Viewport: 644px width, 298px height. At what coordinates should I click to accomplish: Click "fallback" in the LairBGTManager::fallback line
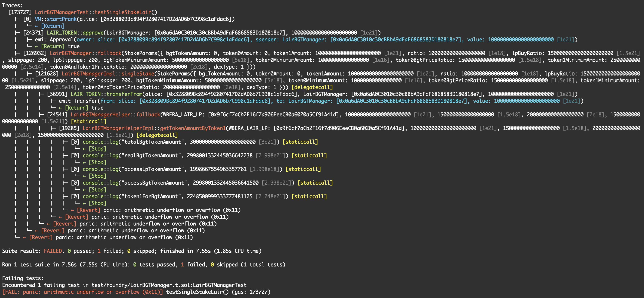(x=109, y=53)
